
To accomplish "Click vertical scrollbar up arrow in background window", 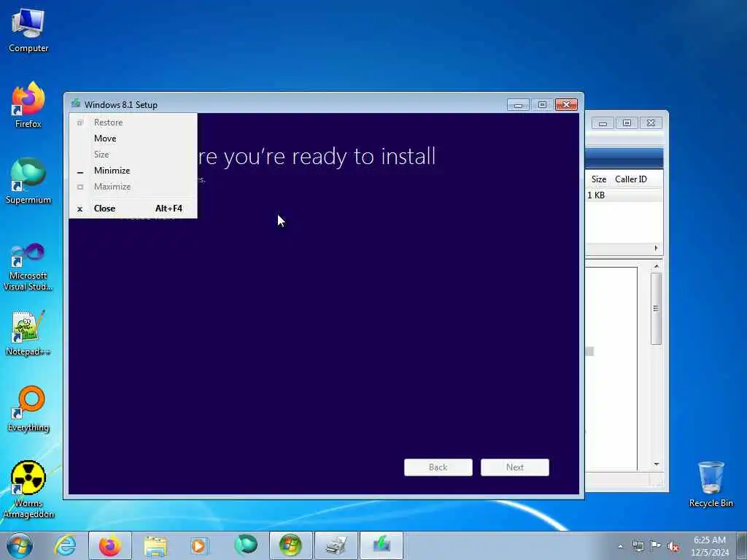I will tap(657, 265).
